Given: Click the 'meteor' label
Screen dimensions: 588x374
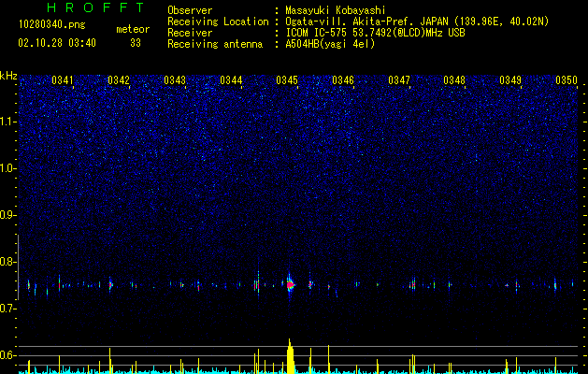Looking at the screenshot, I should [133, 29].
